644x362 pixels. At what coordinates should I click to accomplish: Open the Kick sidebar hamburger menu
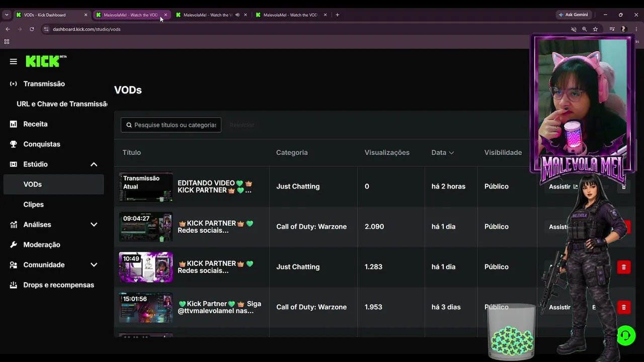[x=14, y=61]
